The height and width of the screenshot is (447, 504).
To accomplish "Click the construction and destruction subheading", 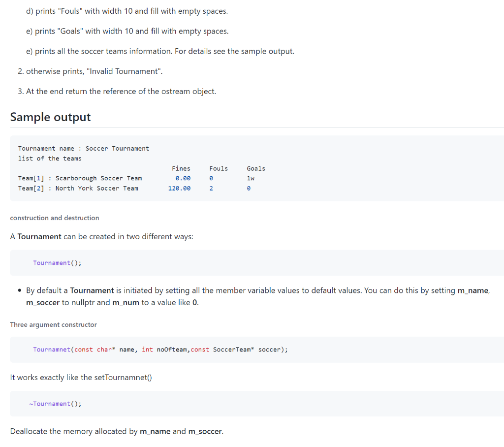I will coord(54,218).
